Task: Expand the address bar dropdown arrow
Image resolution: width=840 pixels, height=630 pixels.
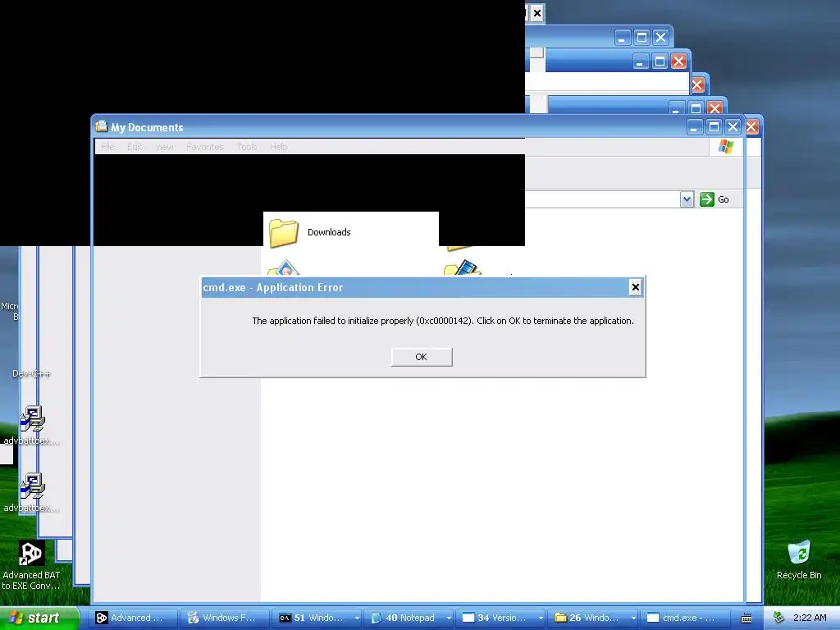Action: pos(687,199)
